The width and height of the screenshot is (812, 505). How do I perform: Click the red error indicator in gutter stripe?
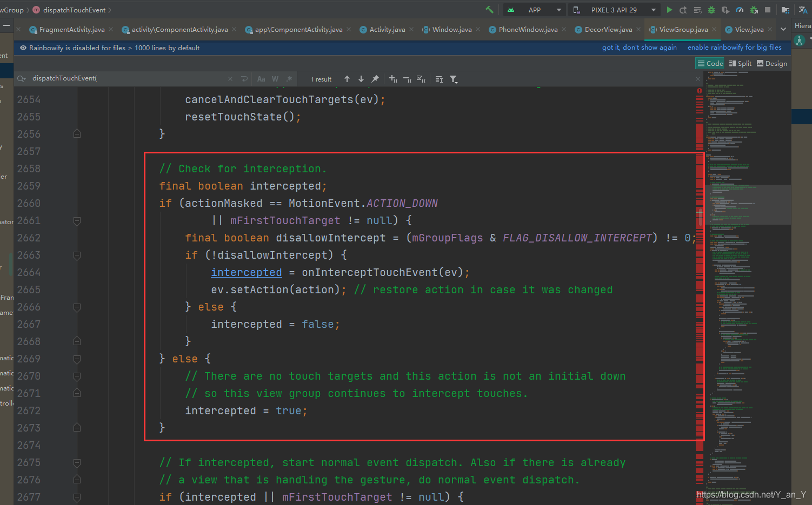(x=699, y=91)
